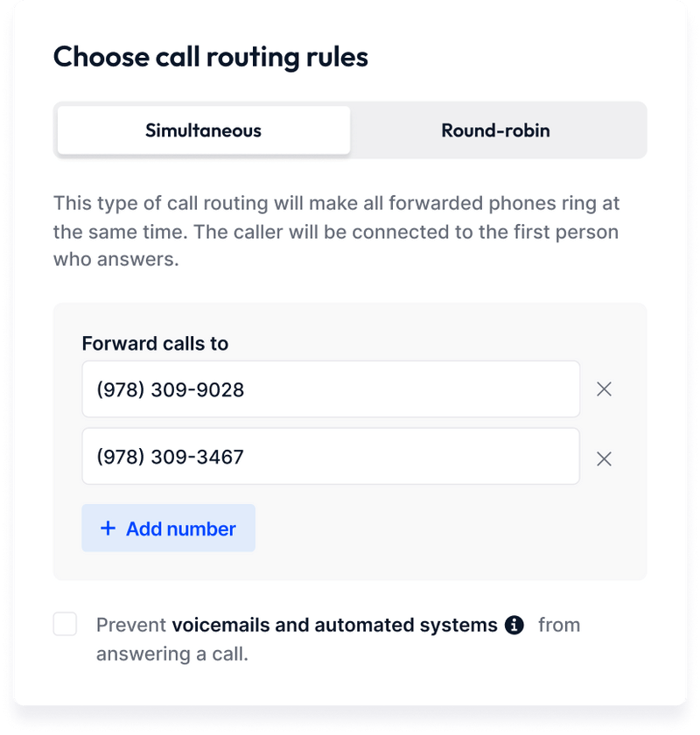Click the Forward calls to label
Viewport: 700px width, 735px height.
(155, 344)
